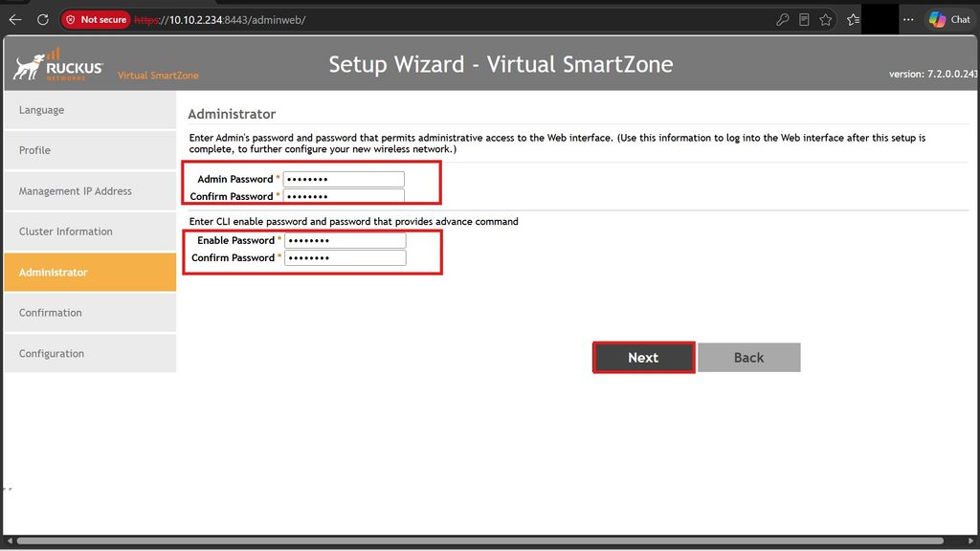The image size is (980, 551).
Task: Click the orange 'Virtual SmartZone' label beside the logo
Action: pos(158,76)
